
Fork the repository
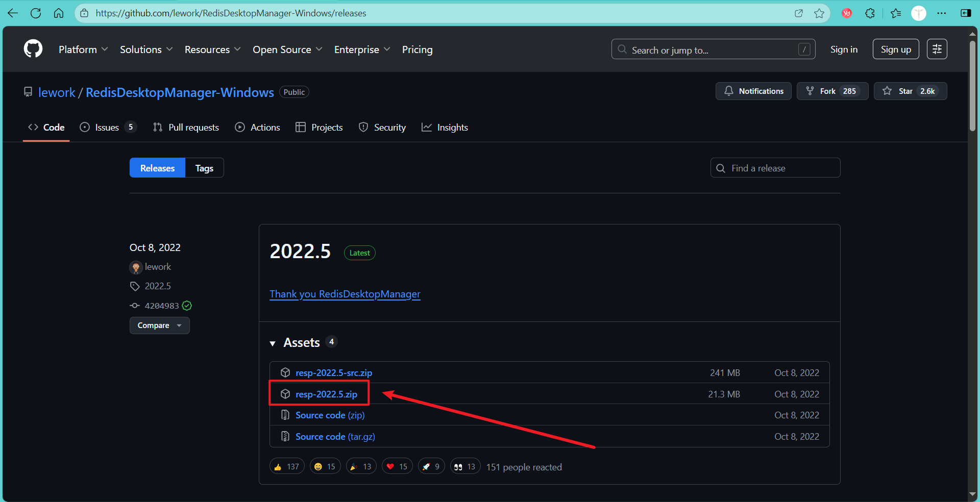tap(832, 91)
